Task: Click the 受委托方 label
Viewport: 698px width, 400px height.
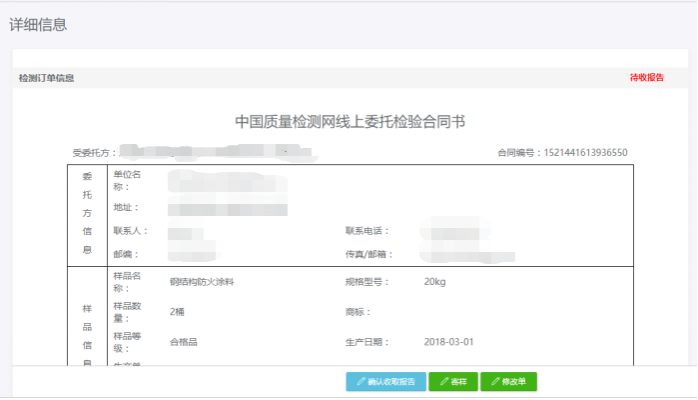Action: (95, 153)
